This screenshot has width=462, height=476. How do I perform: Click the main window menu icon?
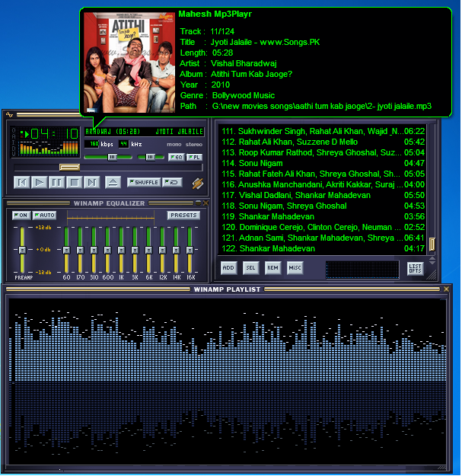9,114
